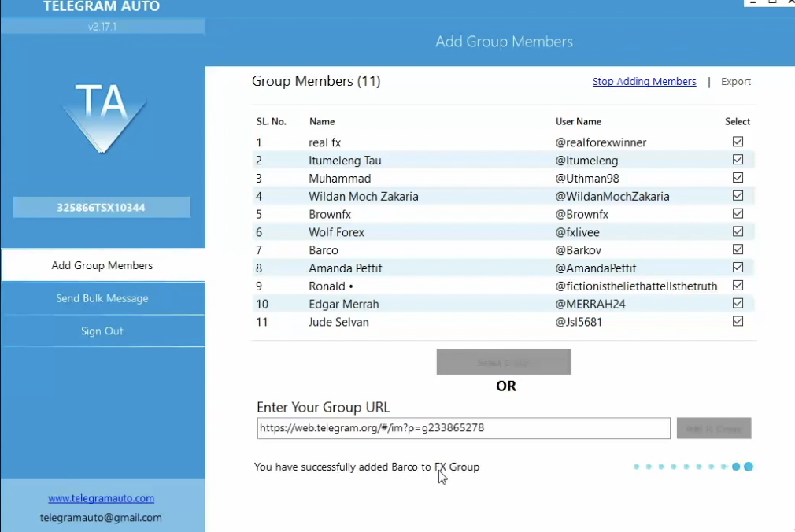
Task: Select the @Itumeleng username cell
Action: pos(586,161)
